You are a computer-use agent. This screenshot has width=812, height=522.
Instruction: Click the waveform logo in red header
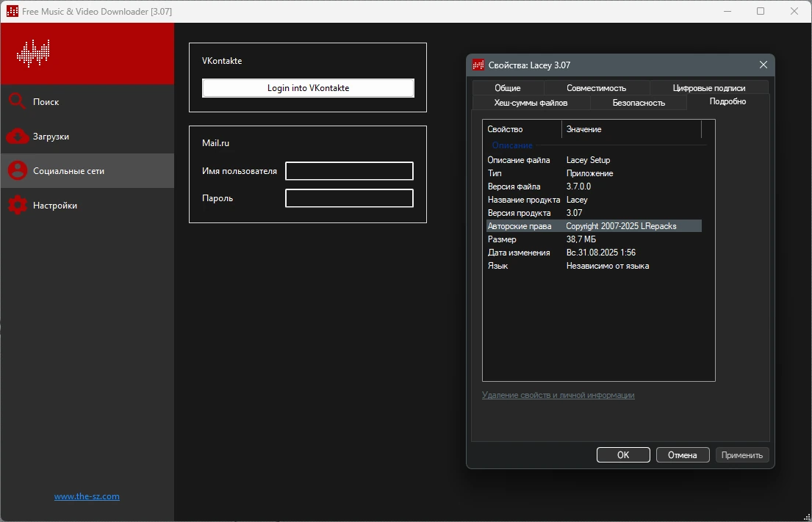(33, 54)
